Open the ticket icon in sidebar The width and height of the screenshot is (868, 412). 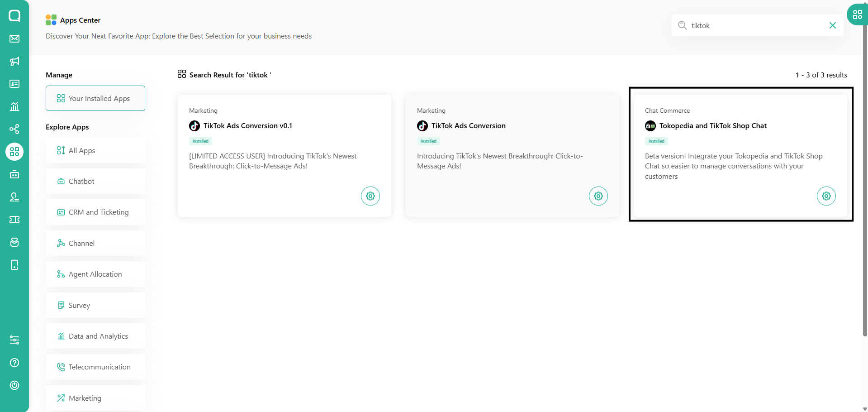pos(14,220)
